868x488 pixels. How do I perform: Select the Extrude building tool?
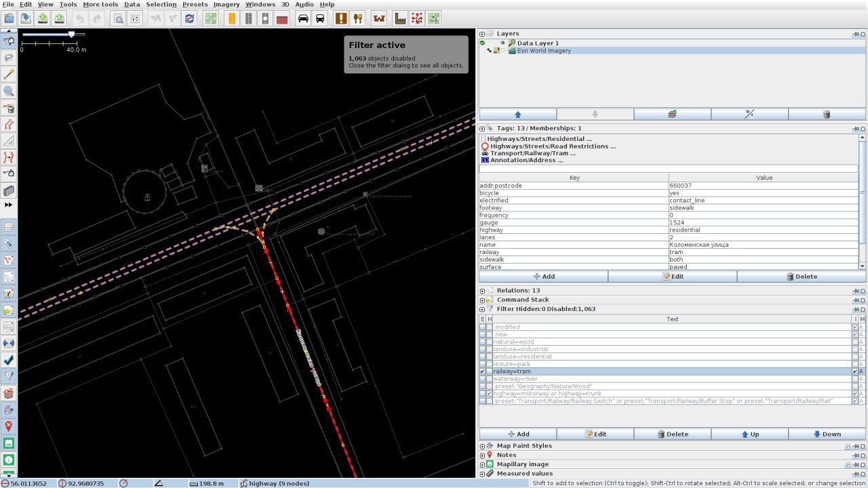(x=9, y=191)
